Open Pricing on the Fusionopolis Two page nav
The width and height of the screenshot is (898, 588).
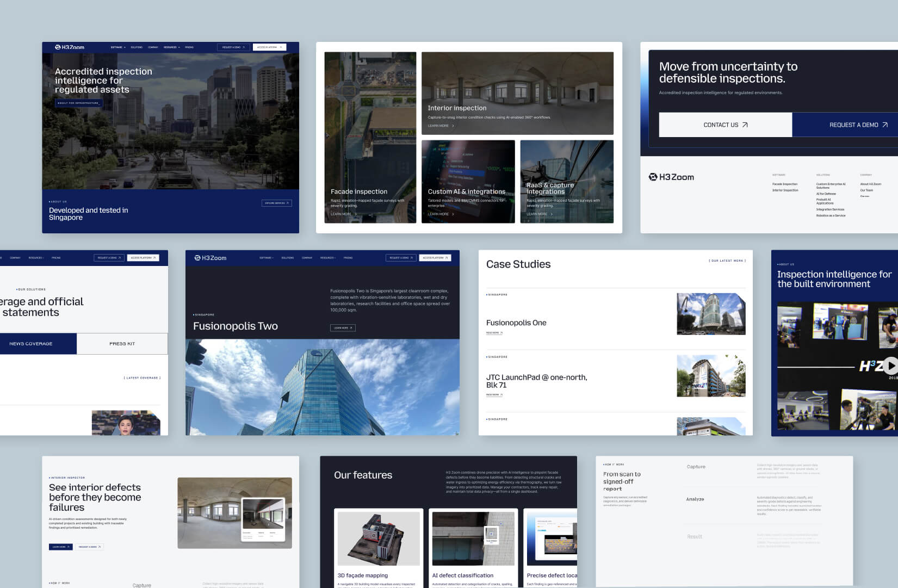[x=348, y=258]
